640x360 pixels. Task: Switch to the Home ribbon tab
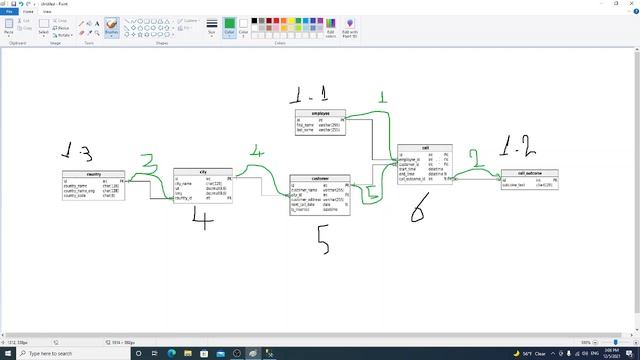click(x=28, y=11)
